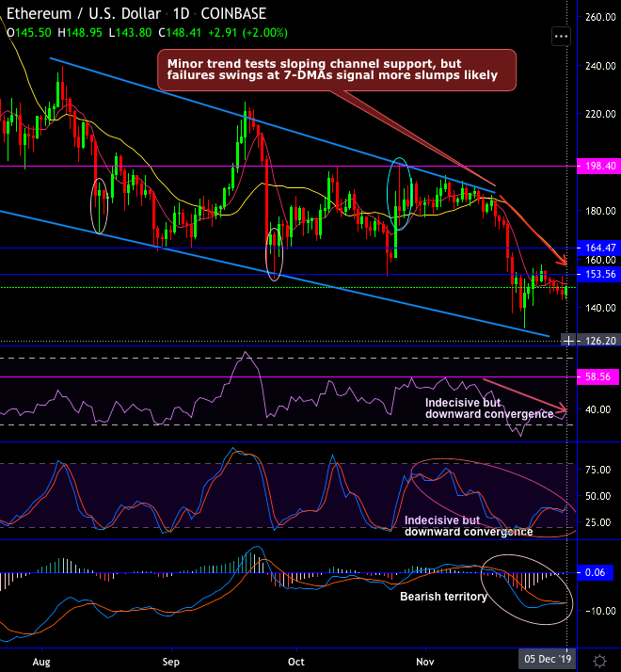The height and width of the screenshot is (672, 621).
Task: Click the plus icon beside 126.20
Action: click(568, 341)
